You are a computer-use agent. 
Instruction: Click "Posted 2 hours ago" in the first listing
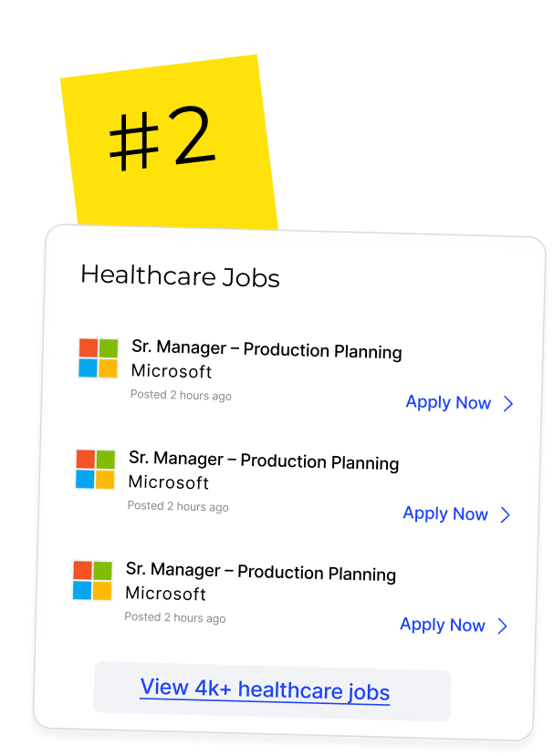[x=181, y=396]
